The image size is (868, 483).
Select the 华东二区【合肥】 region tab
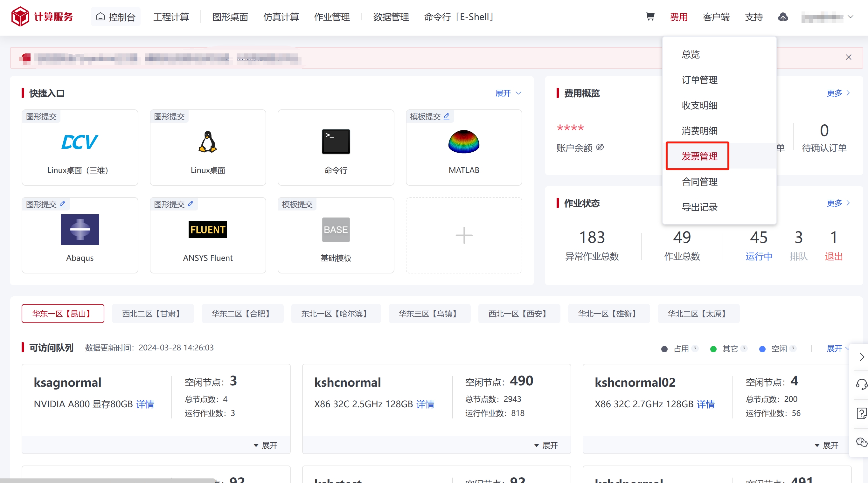pos(242,314)
